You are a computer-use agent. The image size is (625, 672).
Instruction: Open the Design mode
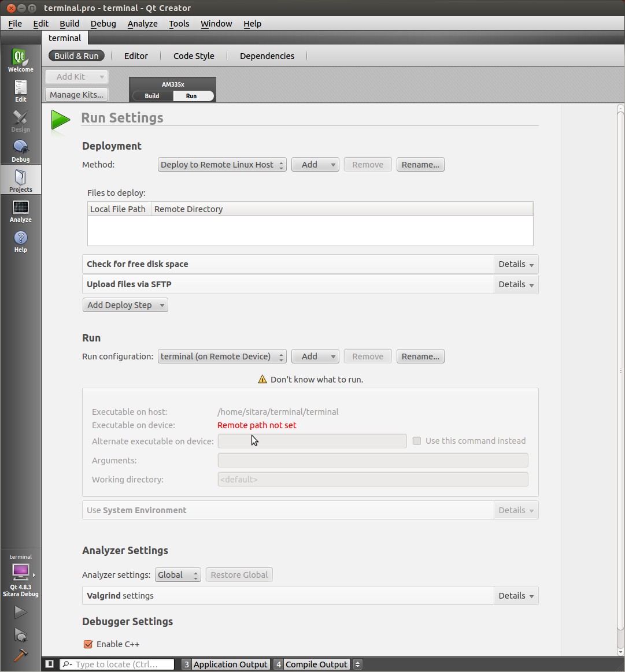(20, 121)
